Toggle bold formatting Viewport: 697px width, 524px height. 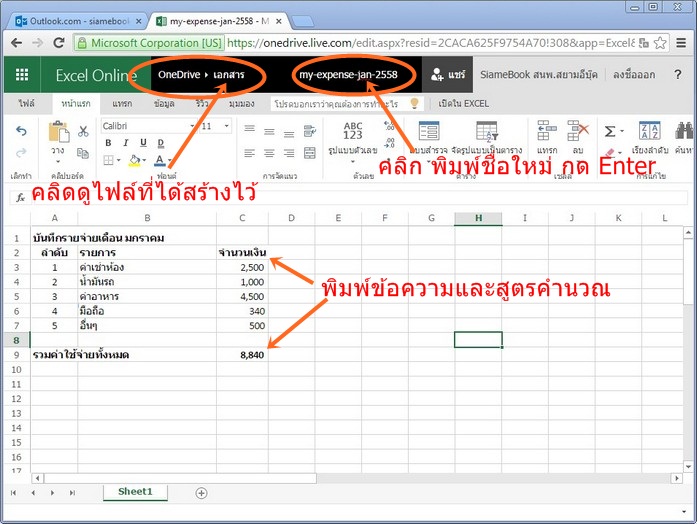pyautogui.click(x=108, y=143)
